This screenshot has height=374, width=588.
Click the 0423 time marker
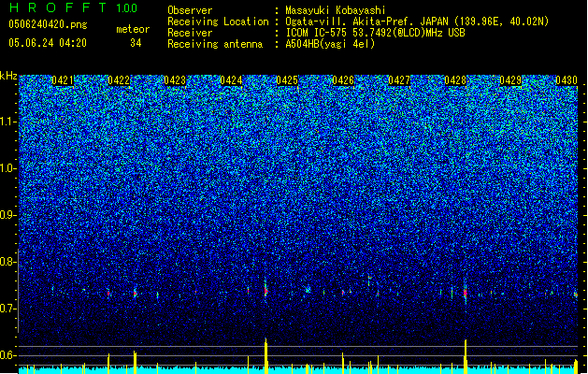coord(175,80)
